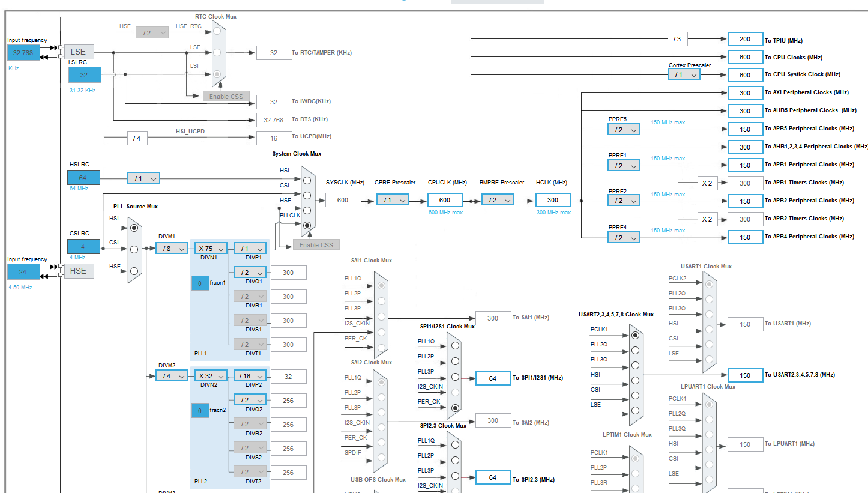This screenshot has height=493, width=868.
Task: Select PCLK1 in USART2,3,4,5,7,8 Clock Mux
Action: pos(636,335)
